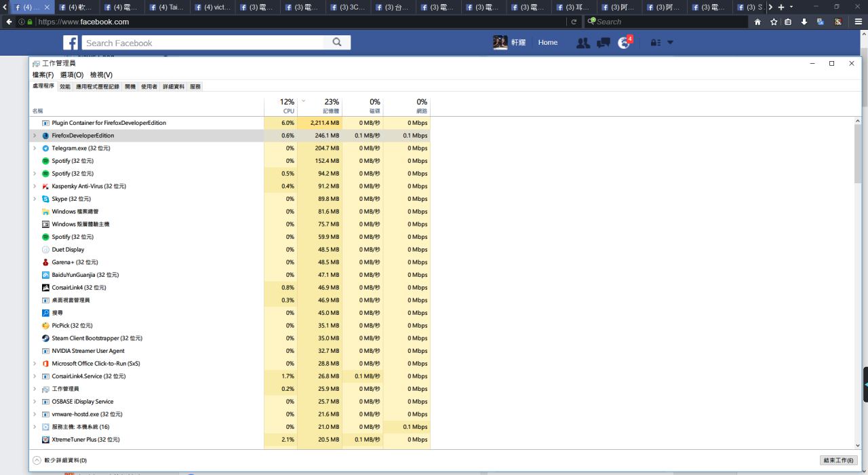Open the Firefox downloads arrow icon
Viewport: 868px width, 475px height.
tap(804, 22)
